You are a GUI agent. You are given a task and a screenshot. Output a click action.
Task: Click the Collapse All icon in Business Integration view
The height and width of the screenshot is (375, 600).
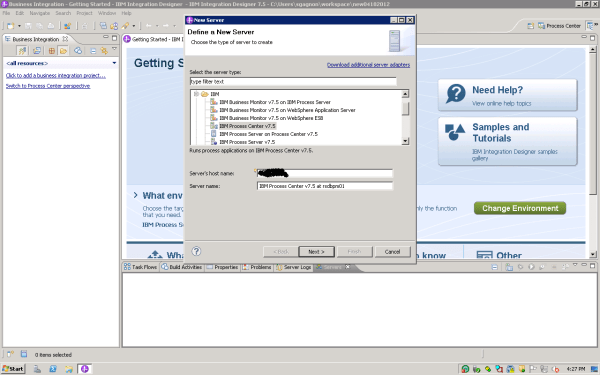[x=93, y=51]
